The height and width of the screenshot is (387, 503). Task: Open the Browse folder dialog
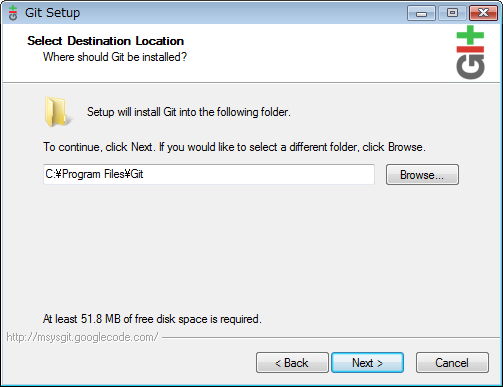422,174
